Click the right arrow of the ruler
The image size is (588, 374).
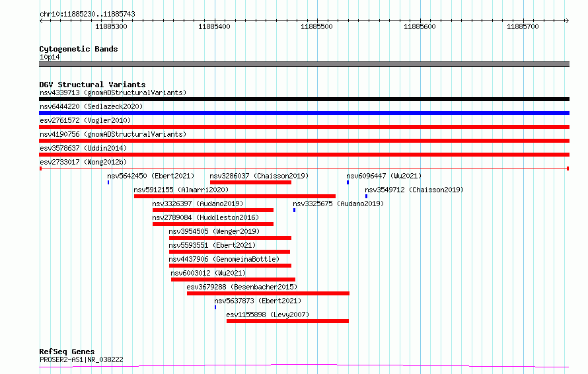pos(567,21)
